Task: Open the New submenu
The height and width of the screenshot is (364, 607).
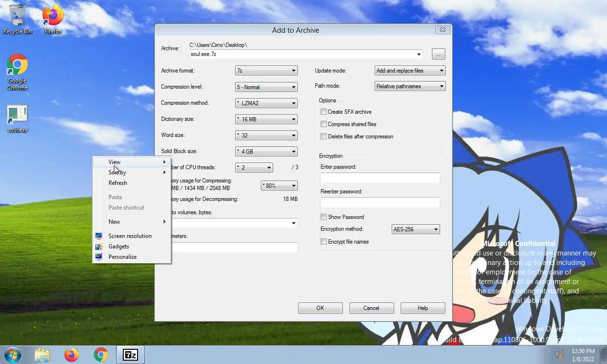Action: 132,222
